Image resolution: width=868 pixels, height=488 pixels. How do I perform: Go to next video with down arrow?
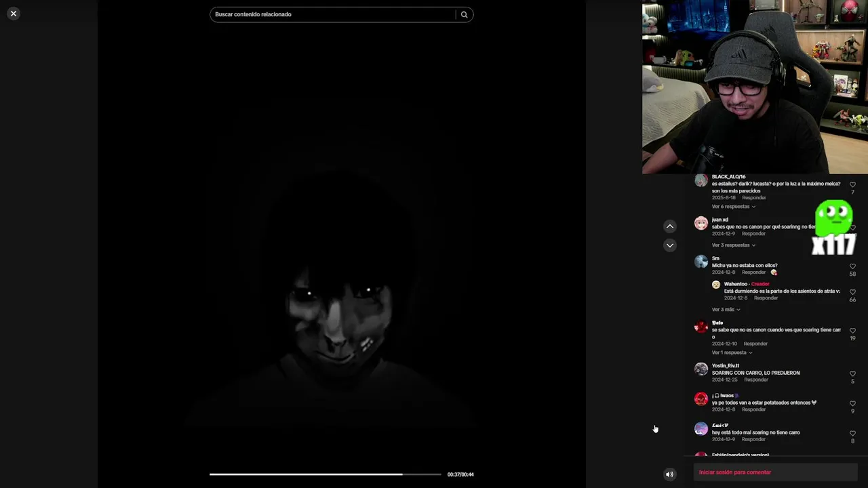pos(670,245)
